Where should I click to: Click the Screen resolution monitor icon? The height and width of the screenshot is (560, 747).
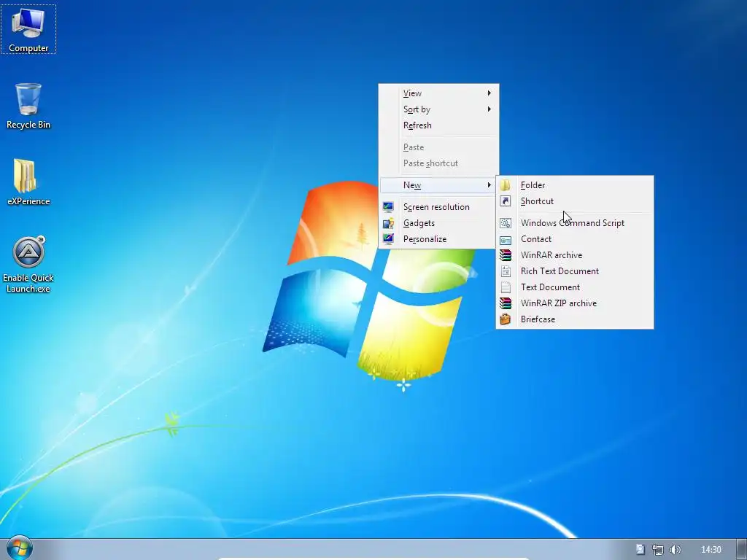click(x=388, y=206)
